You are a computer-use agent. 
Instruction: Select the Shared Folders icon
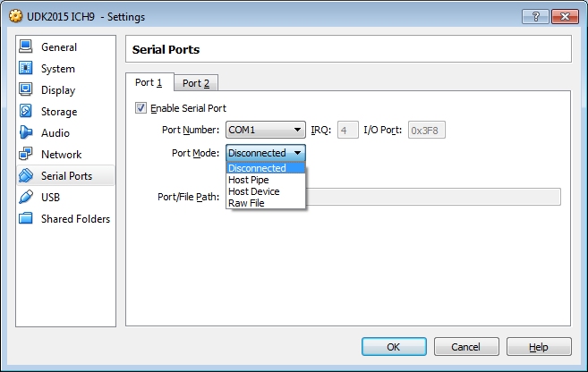[25, 218]
